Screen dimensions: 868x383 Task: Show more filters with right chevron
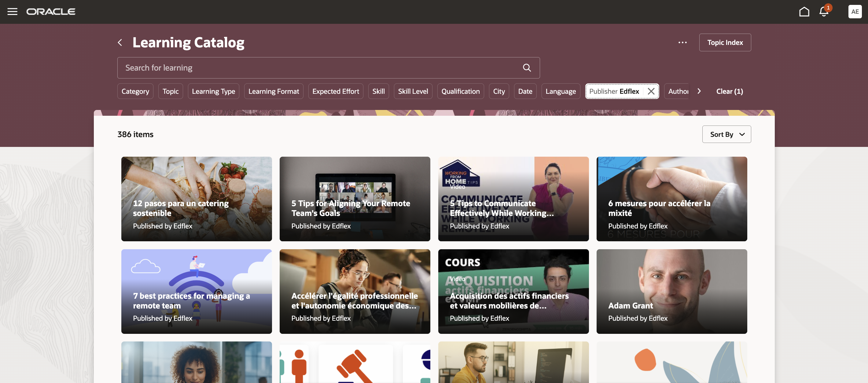tap(699, 91)
